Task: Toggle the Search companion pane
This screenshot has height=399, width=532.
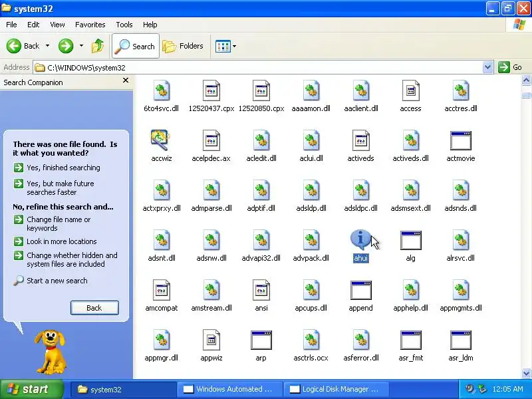Action: [x=136, y=46]
